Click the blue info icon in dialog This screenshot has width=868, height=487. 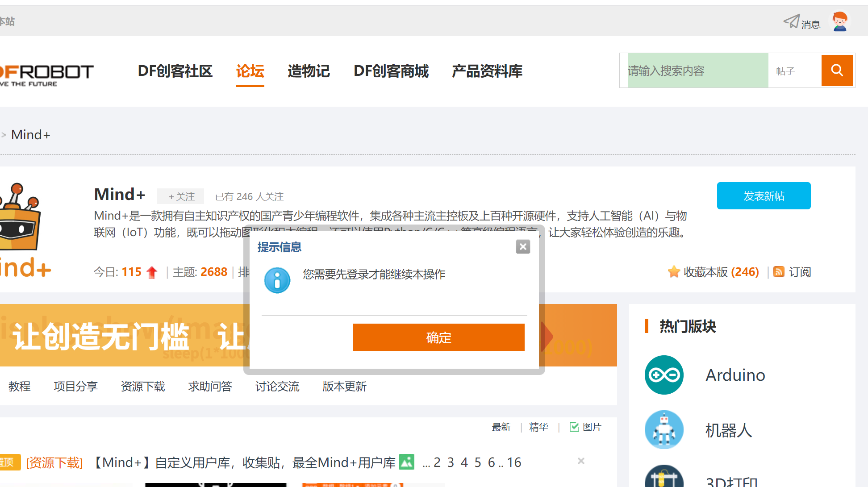pos(277,280)
